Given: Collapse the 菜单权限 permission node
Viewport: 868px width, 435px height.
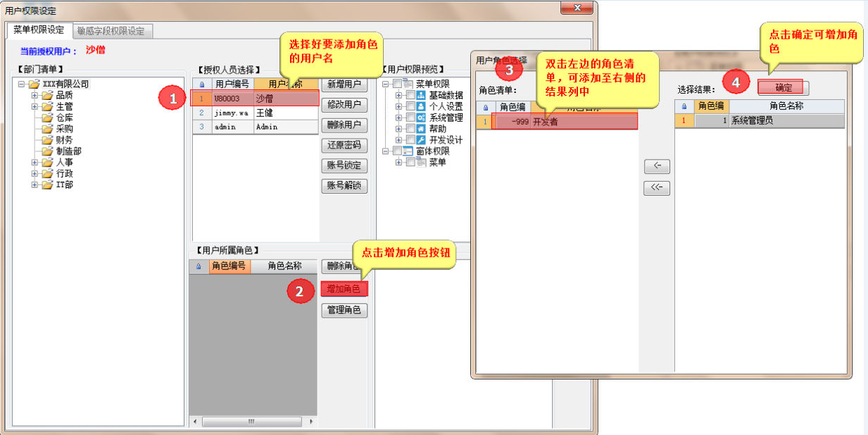Looking at the screenshot, I should pos(386,84).
